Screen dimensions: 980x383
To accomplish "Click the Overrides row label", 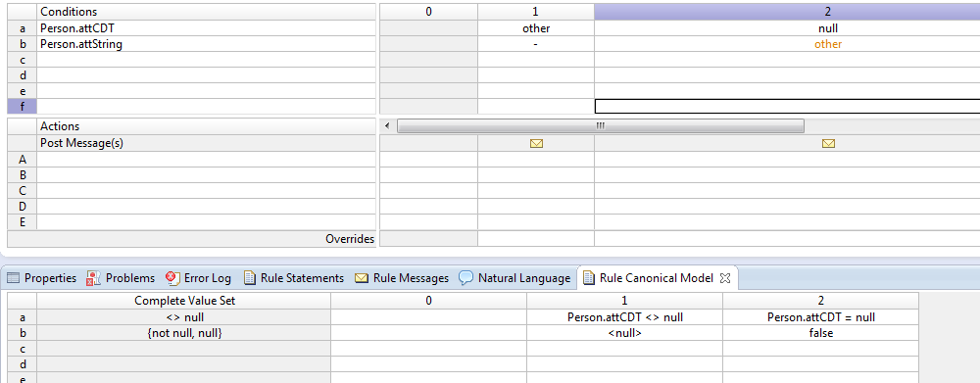I will [192, 239].
